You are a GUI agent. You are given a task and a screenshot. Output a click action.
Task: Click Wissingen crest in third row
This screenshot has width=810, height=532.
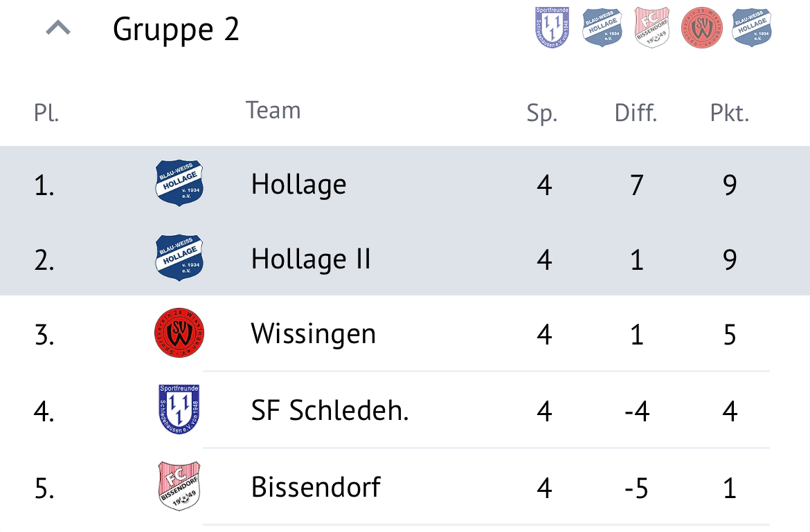tap(179, 333)
